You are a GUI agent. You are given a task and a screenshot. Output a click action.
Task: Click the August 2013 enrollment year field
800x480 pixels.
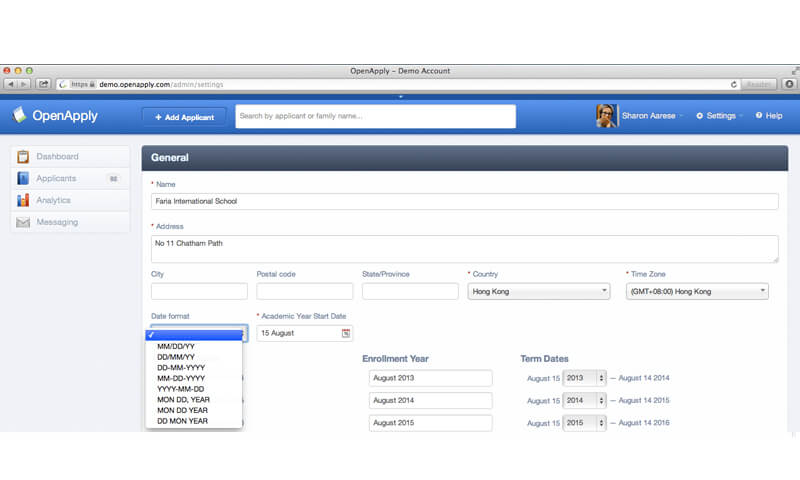(431, 378)
